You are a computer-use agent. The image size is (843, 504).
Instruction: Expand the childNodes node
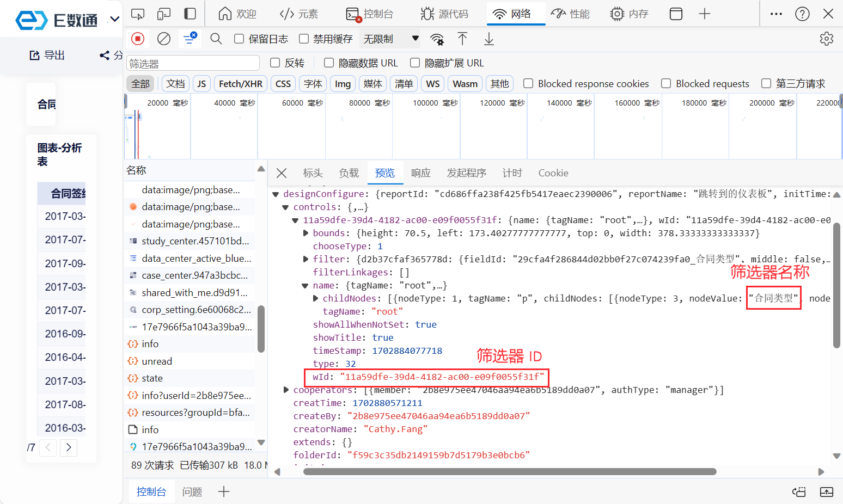click(315, 299)
